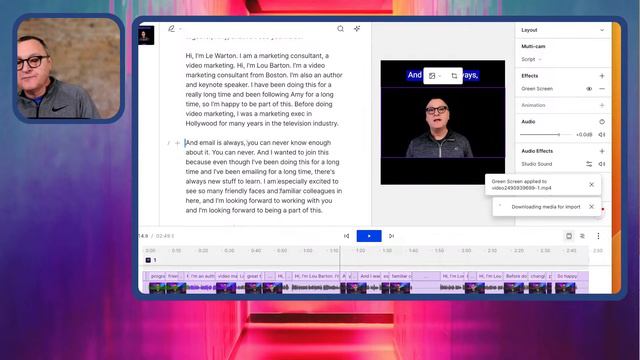The height and width of the screenshot is (360, 640).
Task: Add a new effect with Effects plus
Action: point(602,76)
